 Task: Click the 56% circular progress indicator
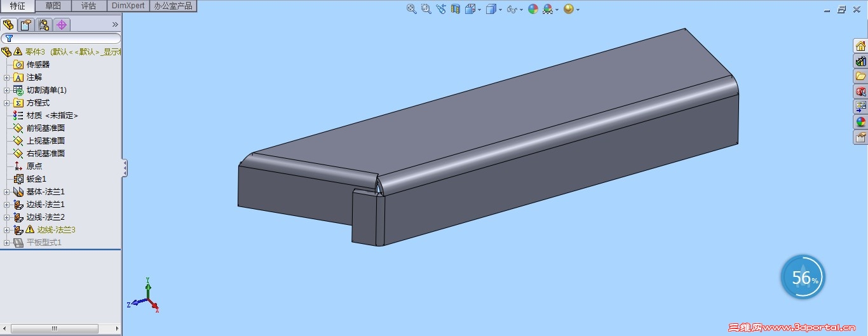(803, 278)
